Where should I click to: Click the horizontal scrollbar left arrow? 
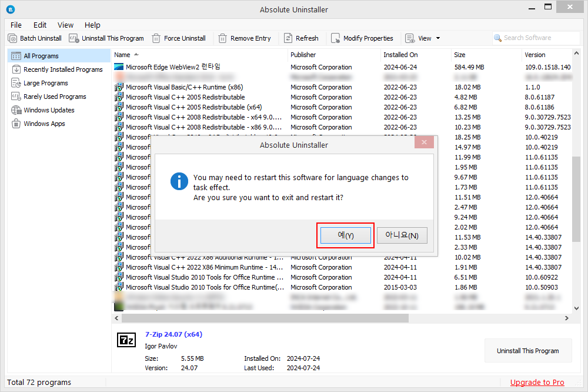[116, 318]
